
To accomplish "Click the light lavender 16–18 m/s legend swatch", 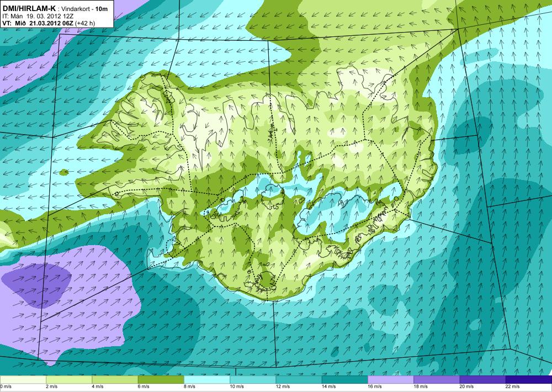I will 391,380.
